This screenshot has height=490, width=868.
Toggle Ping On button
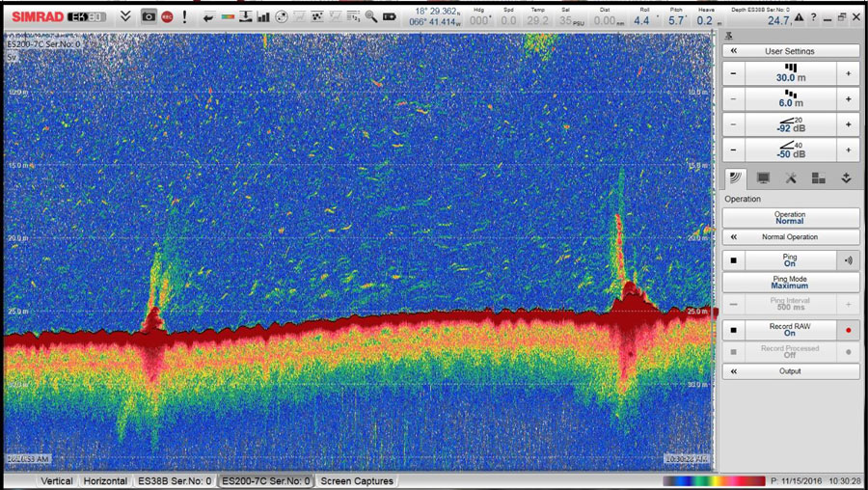pos(790,260)
